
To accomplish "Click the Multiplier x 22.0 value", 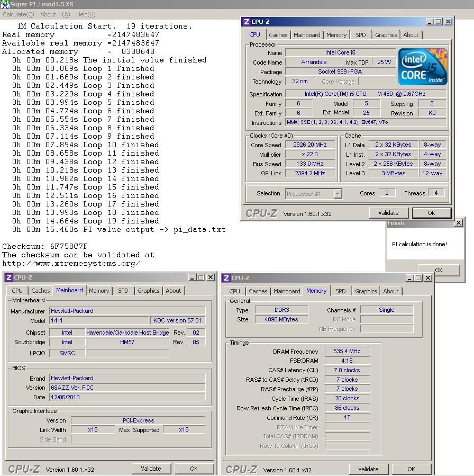I will point(310,154).
